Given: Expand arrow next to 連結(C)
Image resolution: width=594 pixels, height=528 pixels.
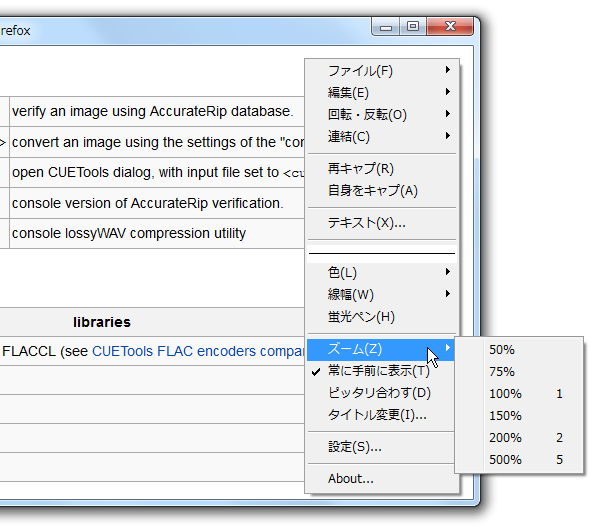Looking at the screenshot, I should click(448, 136).
